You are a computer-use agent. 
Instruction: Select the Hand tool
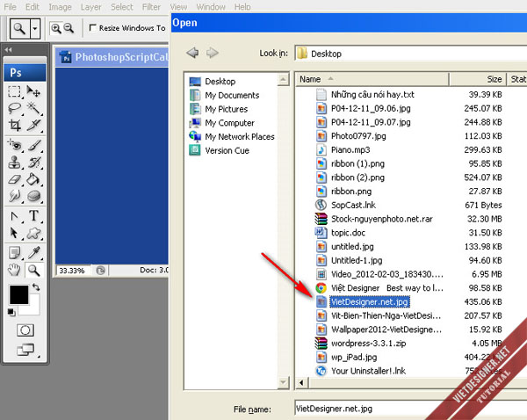(14, 270)
